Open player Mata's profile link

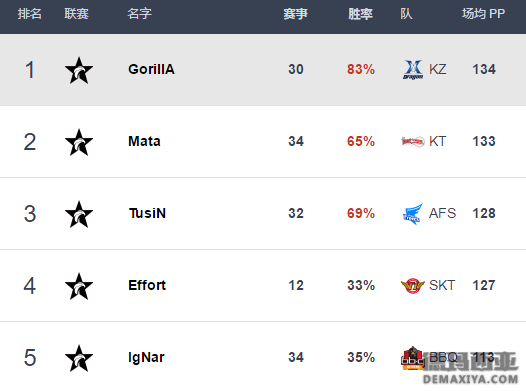coord(144,141)
